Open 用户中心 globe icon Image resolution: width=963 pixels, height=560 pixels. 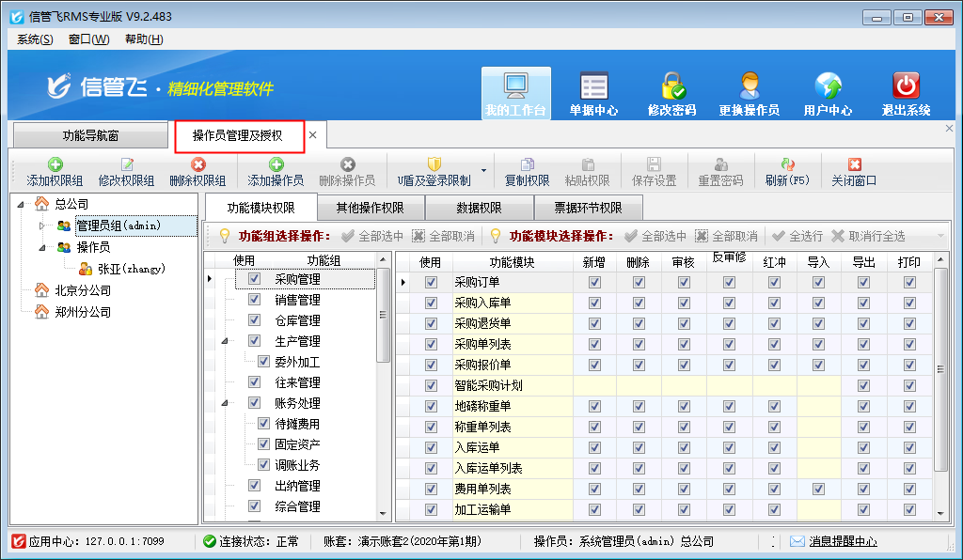(x=828, y=86)
